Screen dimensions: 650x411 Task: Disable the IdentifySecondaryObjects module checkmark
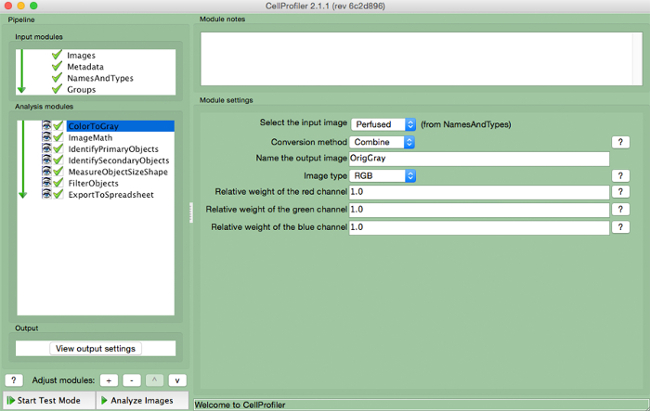(58, 160)
